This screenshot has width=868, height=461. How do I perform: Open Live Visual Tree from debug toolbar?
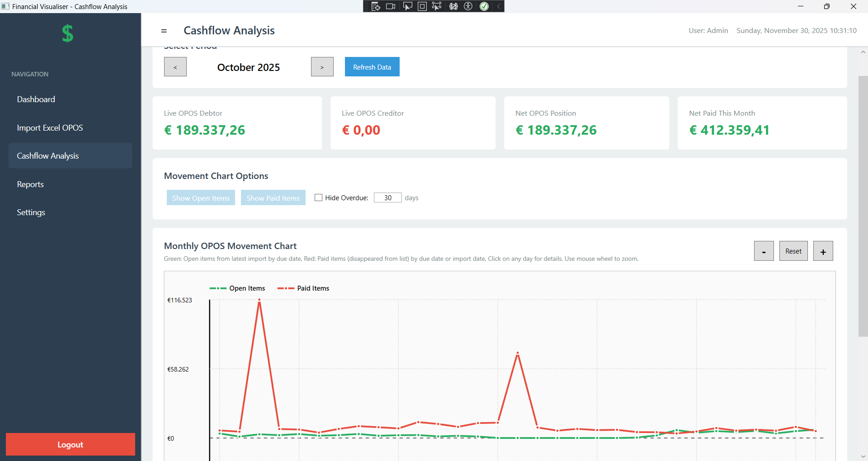(375, 6)
